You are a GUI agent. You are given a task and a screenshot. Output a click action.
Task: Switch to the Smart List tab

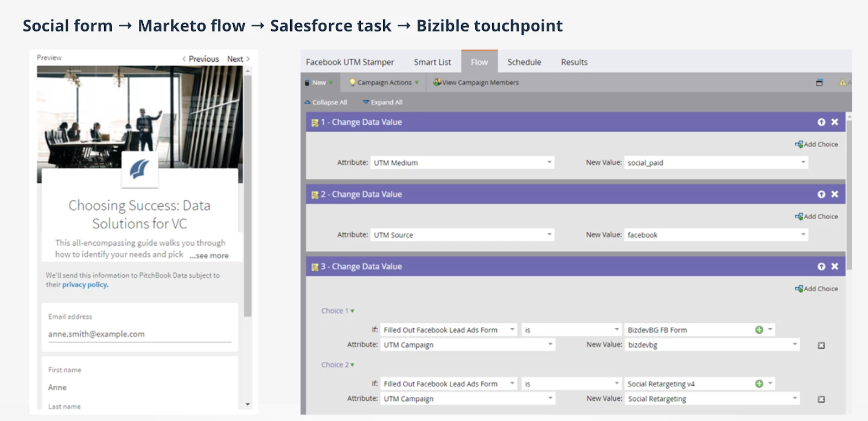click(x=432, y=62)
